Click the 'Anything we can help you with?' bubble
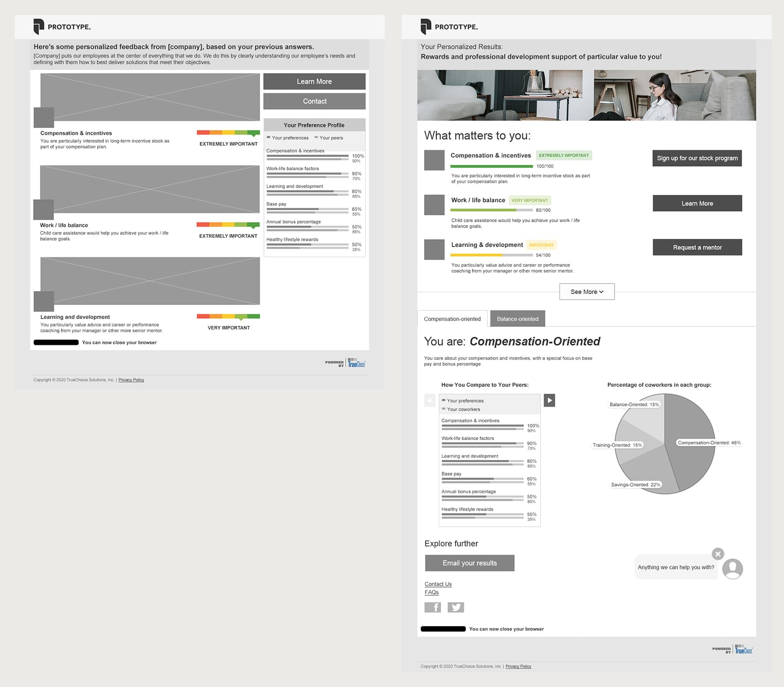This screenshot has height=687, width=784. [x=676, y=567]
